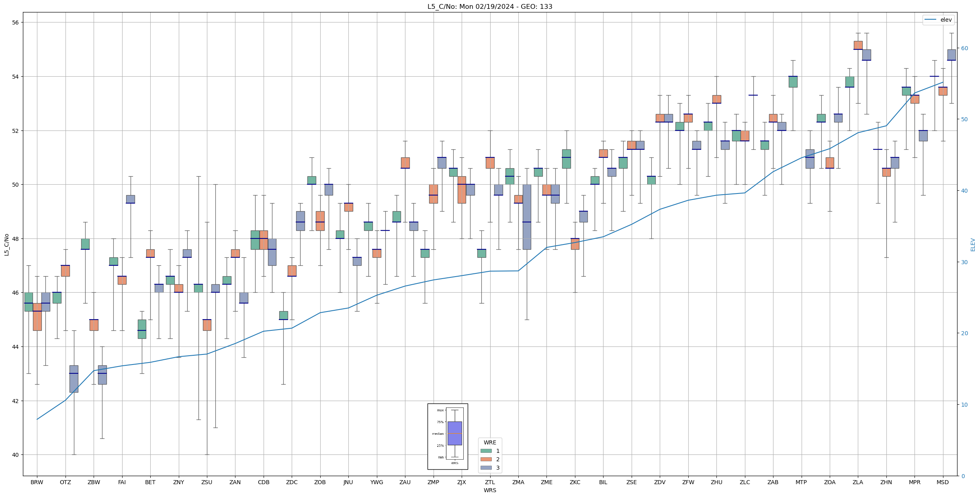The width and height of the screenshot is (980, 497).
Task: Click the L5_C/No y-axis label
Action: click(x=6, y=244)
